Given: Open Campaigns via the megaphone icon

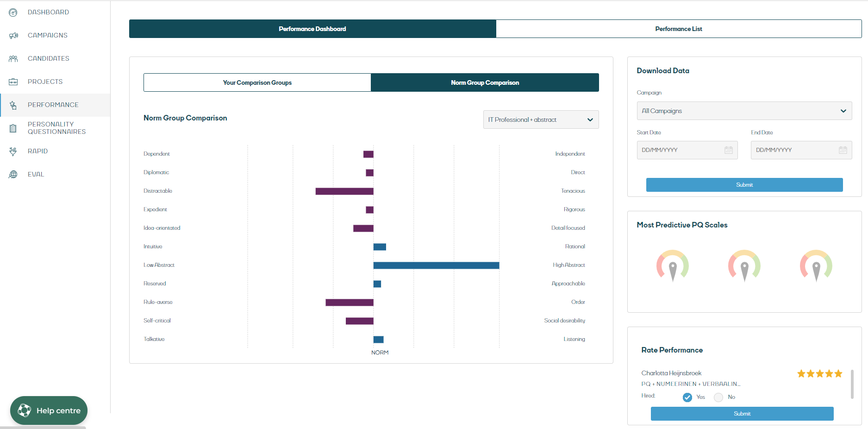Looking at the screenshot, I should (13, 36).
